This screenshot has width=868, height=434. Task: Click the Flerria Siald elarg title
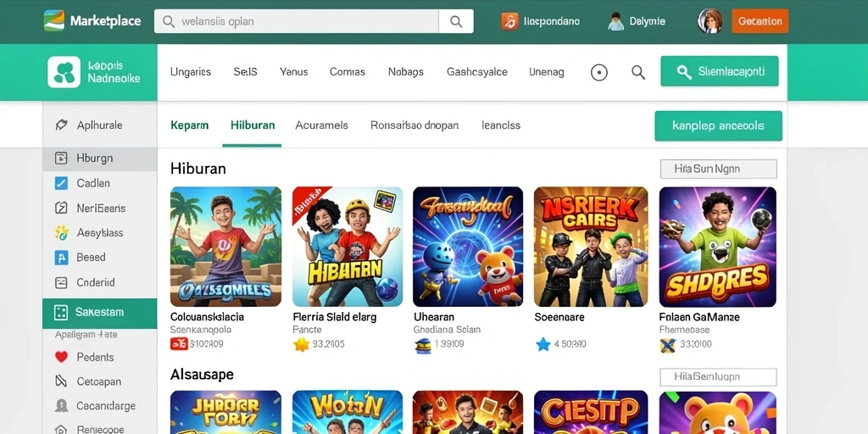pos(334,317)
